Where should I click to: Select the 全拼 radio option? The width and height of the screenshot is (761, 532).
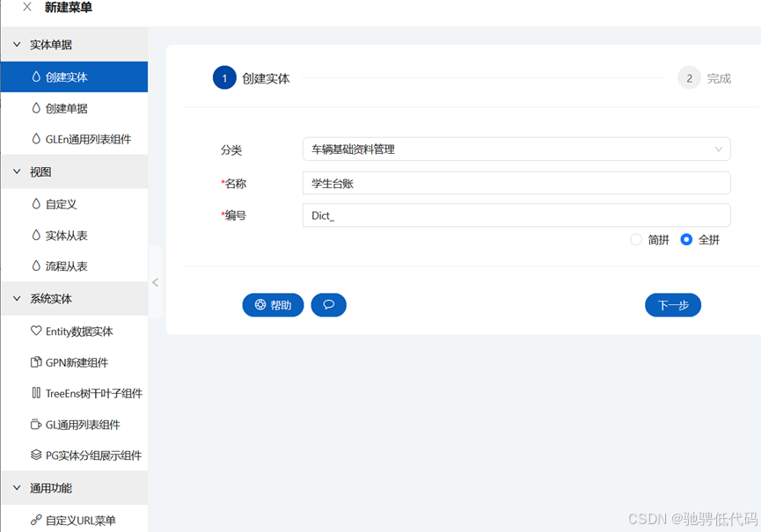tap(686, 239)
